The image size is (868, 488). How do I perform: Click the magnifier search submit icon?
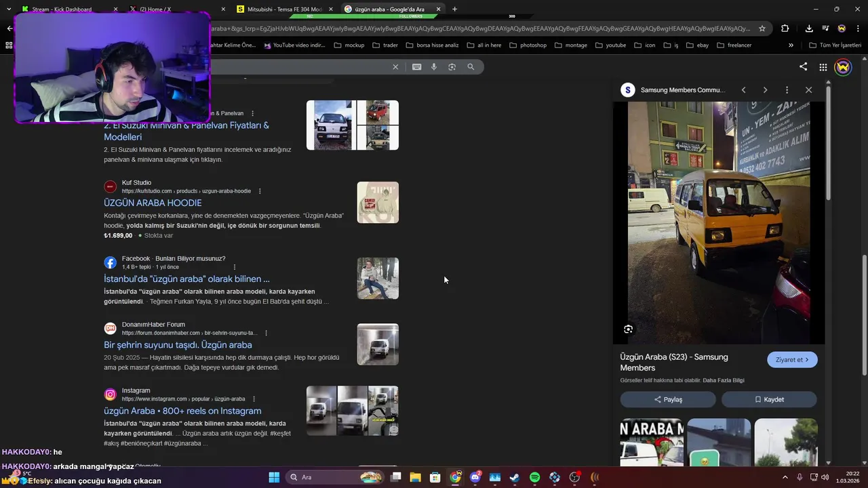pos(471,67)
